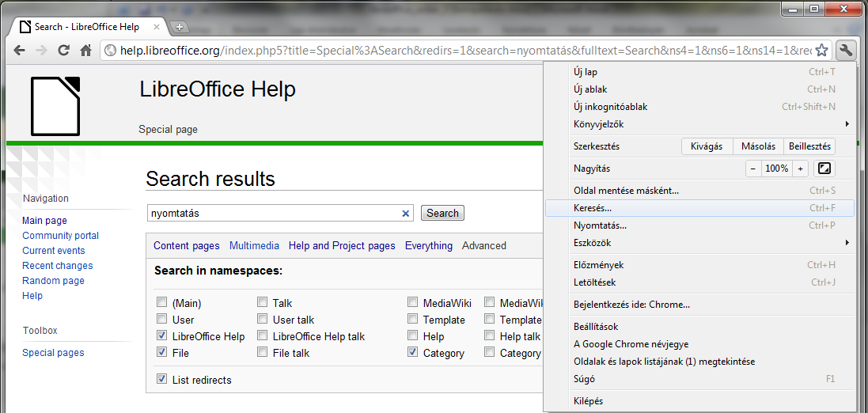Open the Community portal link
The width and height of the screenshot is (868, 413).
[60, 235]
